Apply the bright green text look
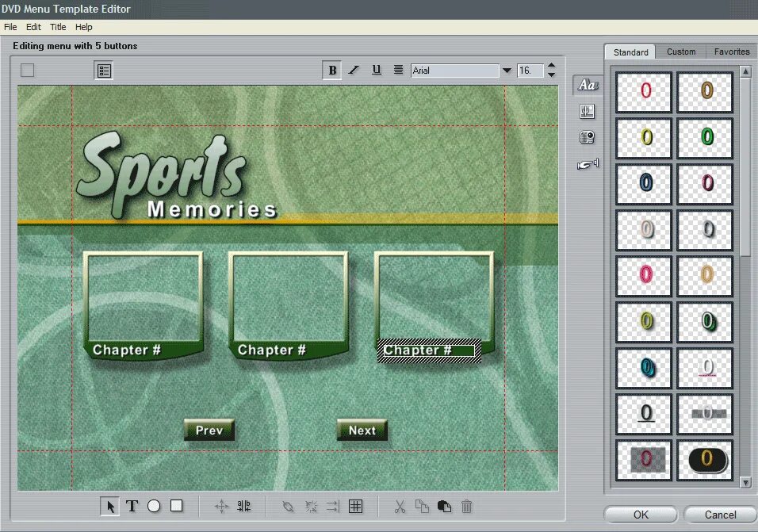Image resolution: width=758 pixels, height=532 pixels. point(706,138)
